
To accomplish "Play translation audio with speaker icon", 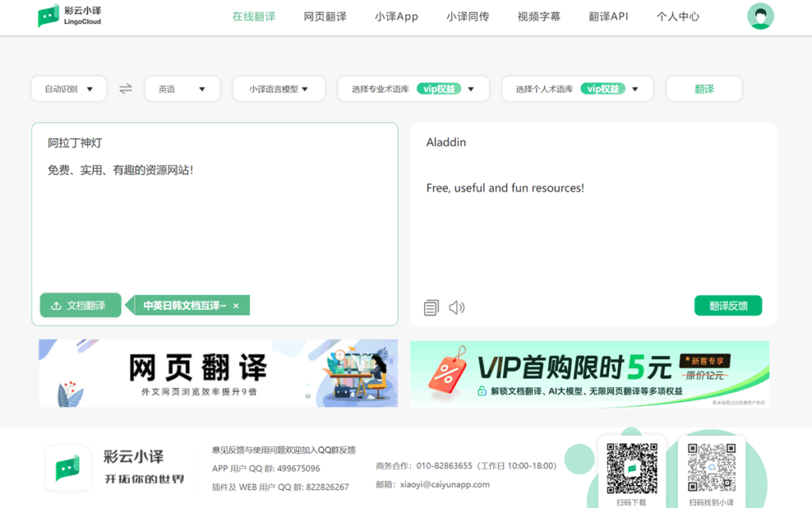I will tap(457, 307).
